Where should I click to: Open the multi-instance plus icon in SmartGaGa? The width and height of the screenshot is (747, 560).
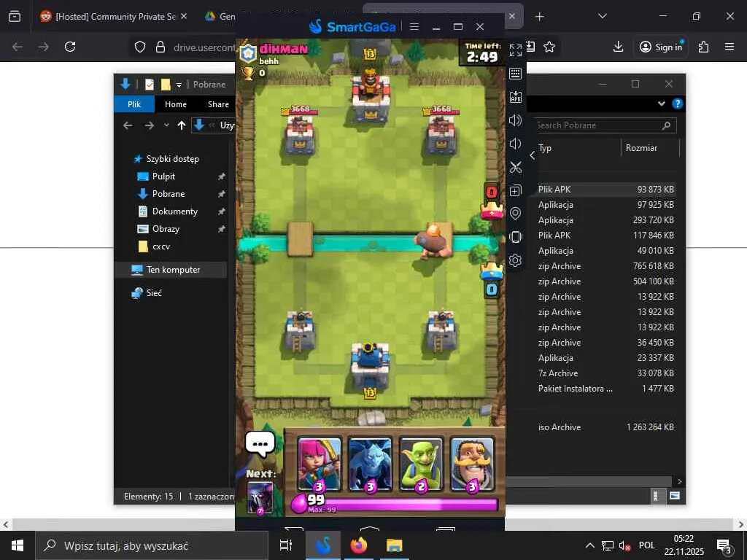[516, 190]
